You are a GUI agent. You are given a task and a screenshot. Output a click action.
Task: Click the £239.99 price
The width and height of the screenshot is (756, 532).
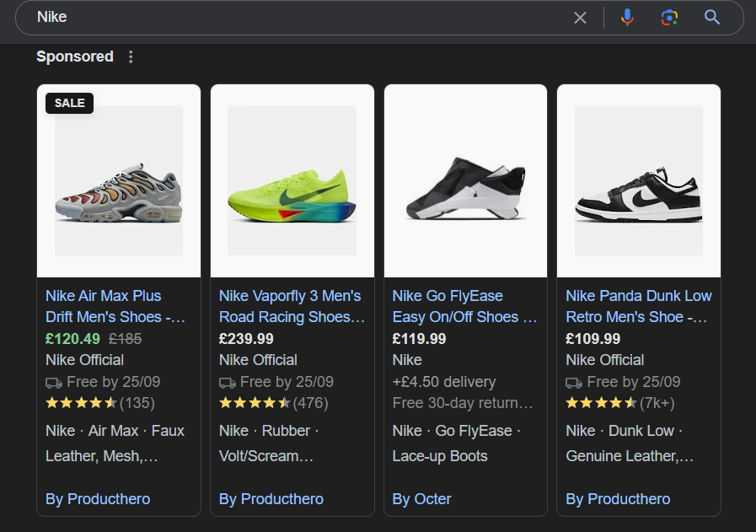246,339
